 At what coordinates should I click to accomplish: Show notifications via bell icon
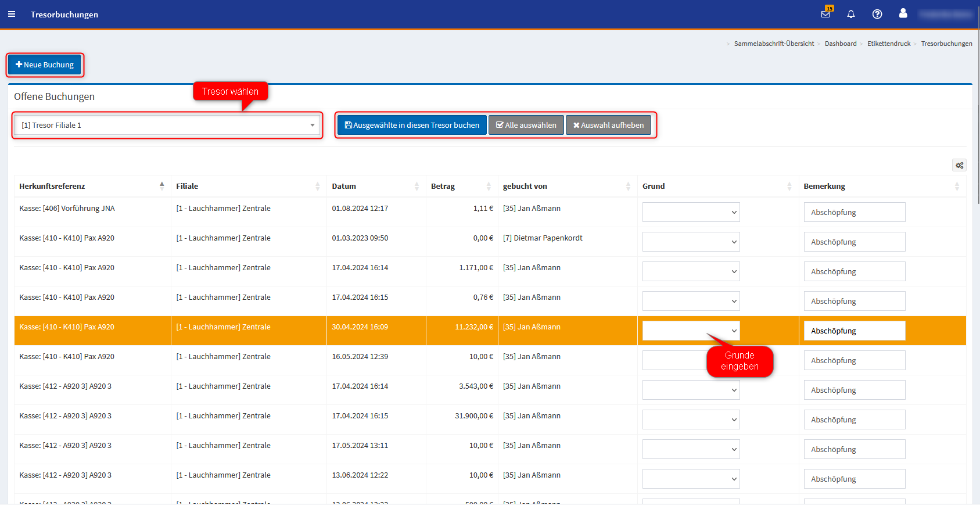click(851, 15)
